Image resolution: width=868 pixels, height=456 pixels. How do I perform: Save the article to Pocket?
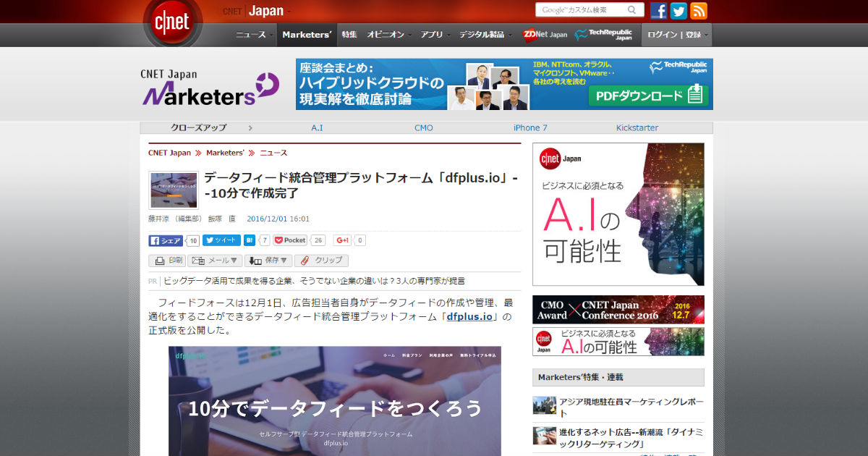click(x=291, y=240)
